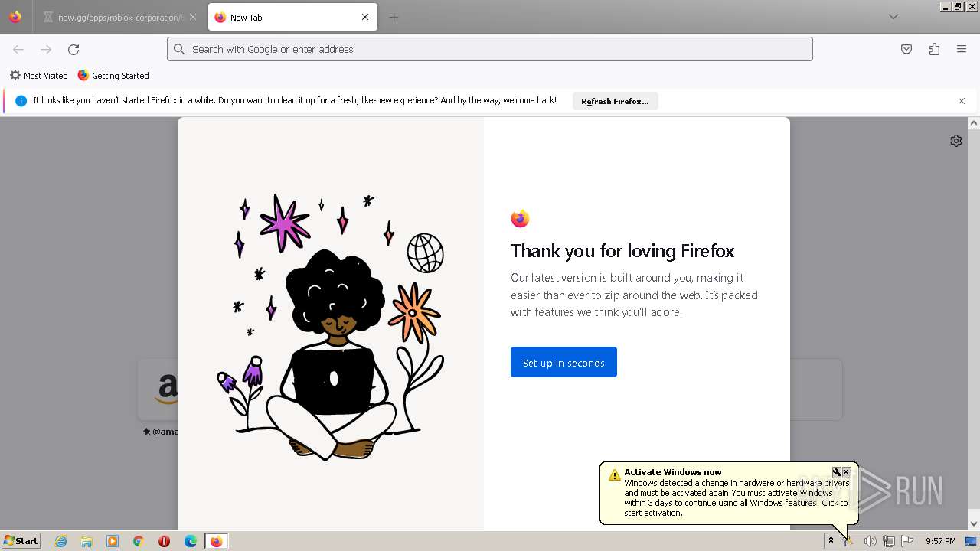Focus the Search with Google address bar
This screenshot has height=551, width=980.
490,49
